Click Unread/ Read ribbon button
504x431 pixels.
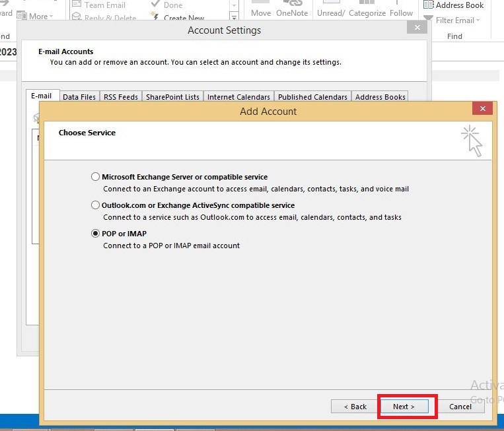pos(331,10)
